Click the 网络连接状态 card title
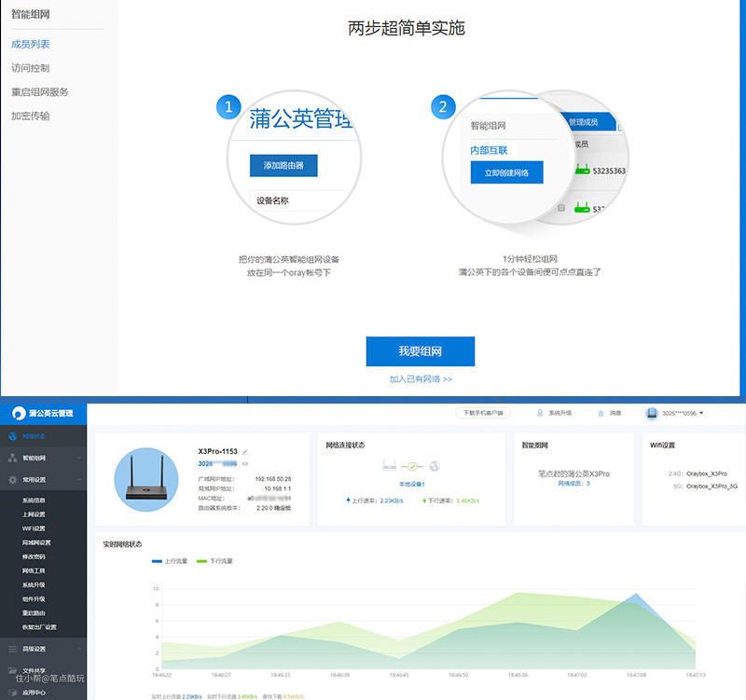The height and width of the screenshot is (700, 746). coord(345,446)
